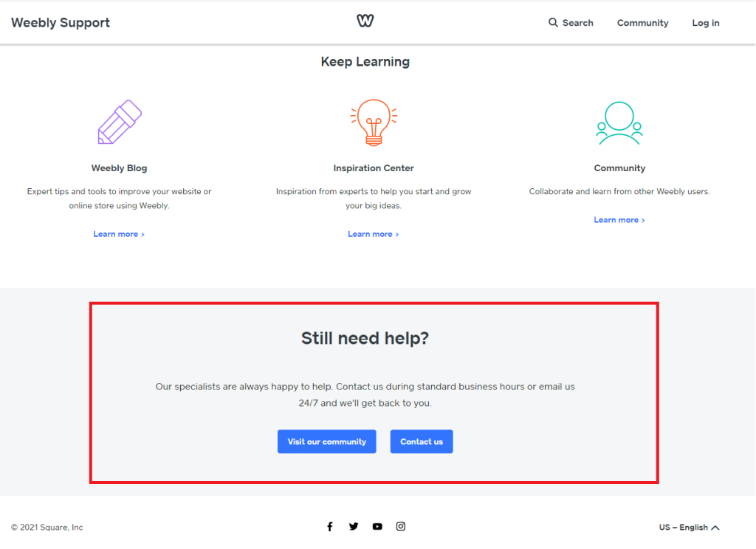This screenshot has width=756, height=549.
Task: Expand the US – English language selector
Action: coord(689,528)
